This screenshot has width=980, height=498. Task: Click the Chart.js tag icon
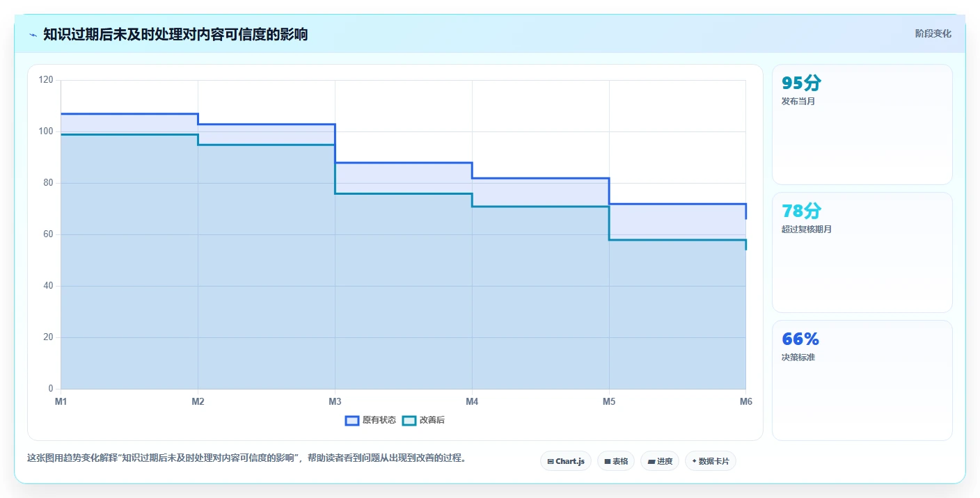pyautogui.click(x=551, y=461)
